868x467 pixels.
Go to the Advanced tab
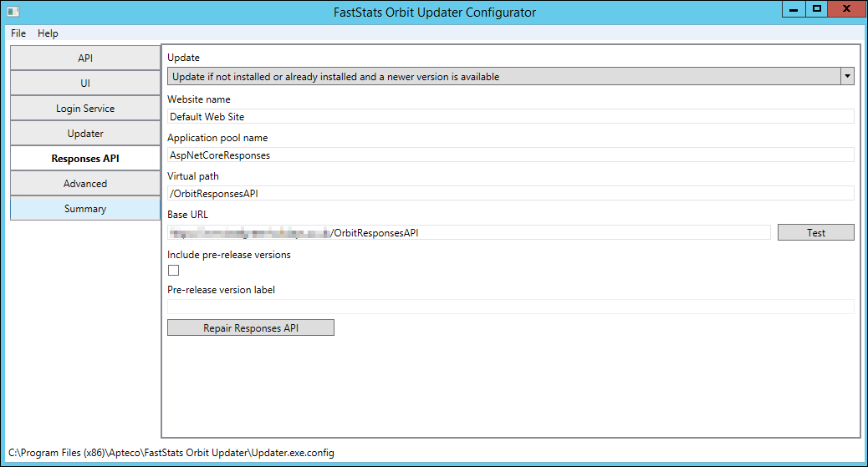pyautogui.click(x=85, y=183)
